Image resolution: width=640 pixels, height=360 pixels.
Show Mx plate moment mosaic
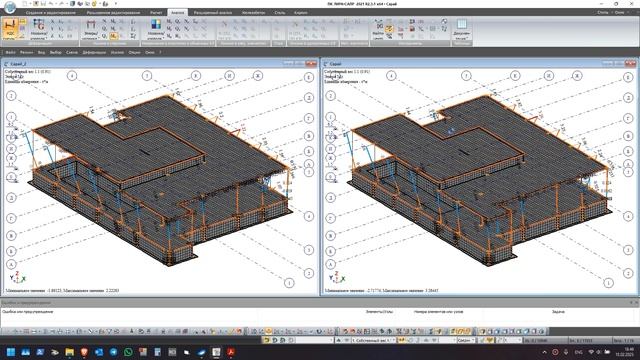169,22
